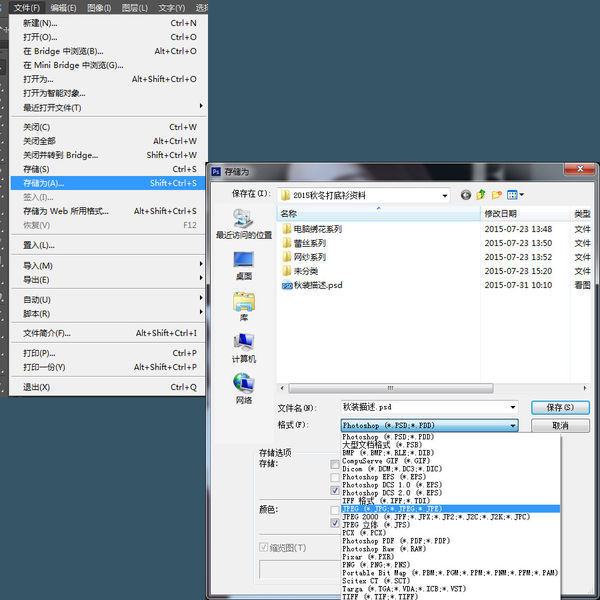
Task: Select CompuServe GIF format option
Action: [450, 461]
